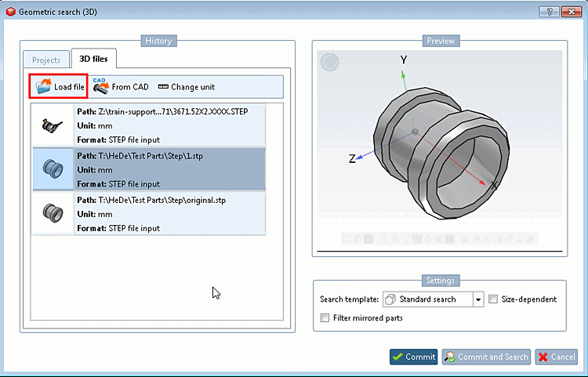Select thumbnail of original.stp part

click(x=53, y=213)
